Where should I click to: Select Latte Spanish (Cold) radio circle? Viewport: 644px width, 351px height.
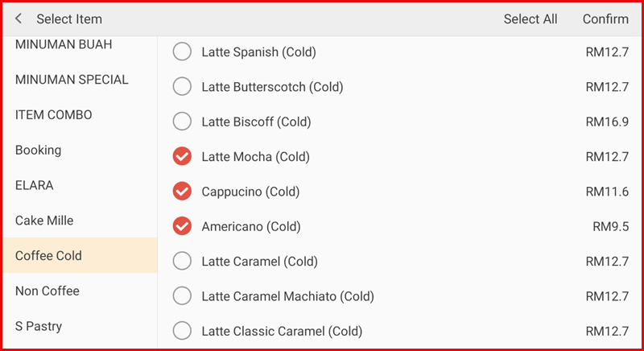coord(183,52)
